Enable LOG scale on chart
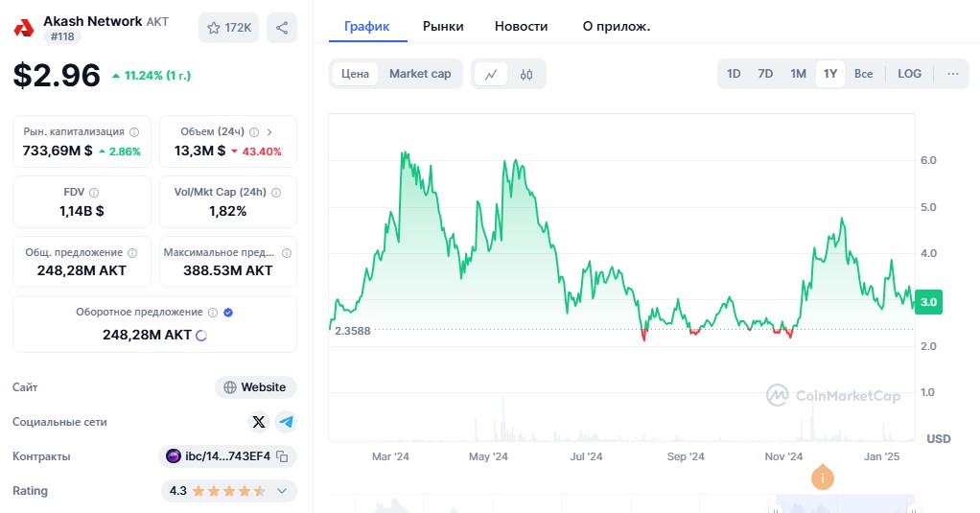Image resolution: width=980 pixels, height=513 pixels. click(x=909, y=74)
